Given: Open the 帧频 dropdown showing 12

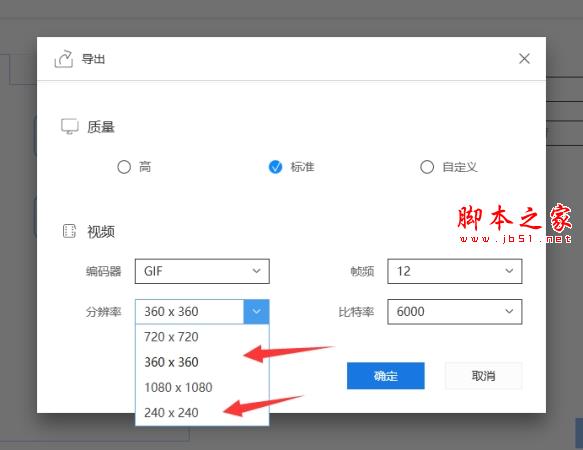Looking at the screenshot, I should pyautogui.click(x=455, y=271).
